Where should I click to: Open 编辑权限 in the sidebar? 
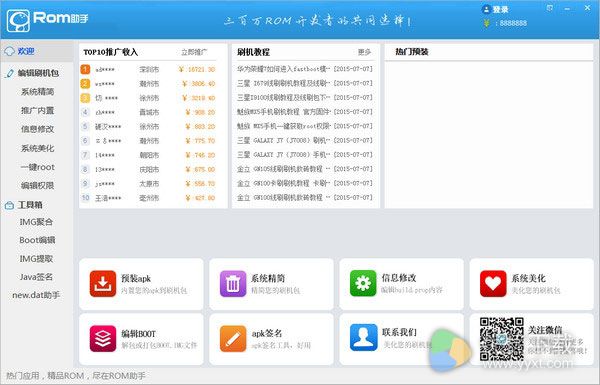tap(38, 186)
